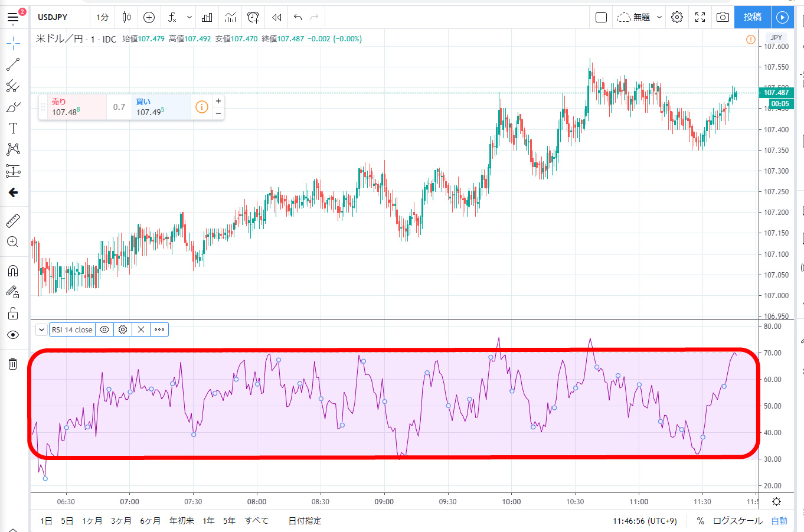This screenshot has height=532, width=804.
Task: Select the forecast and measurement tool
Action: (13, 171)
